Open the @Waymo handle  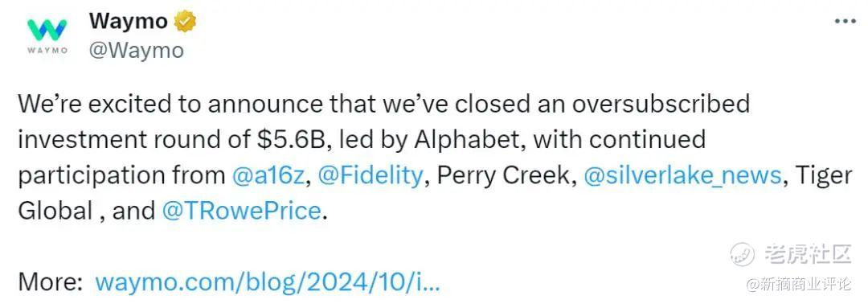click(136, 51)
